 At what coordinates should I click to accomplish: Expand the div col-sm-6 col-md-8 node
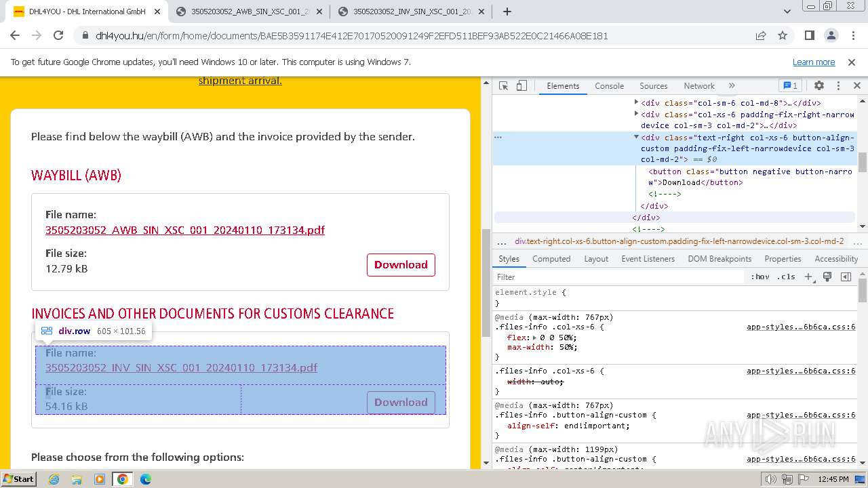coord(636,102)
